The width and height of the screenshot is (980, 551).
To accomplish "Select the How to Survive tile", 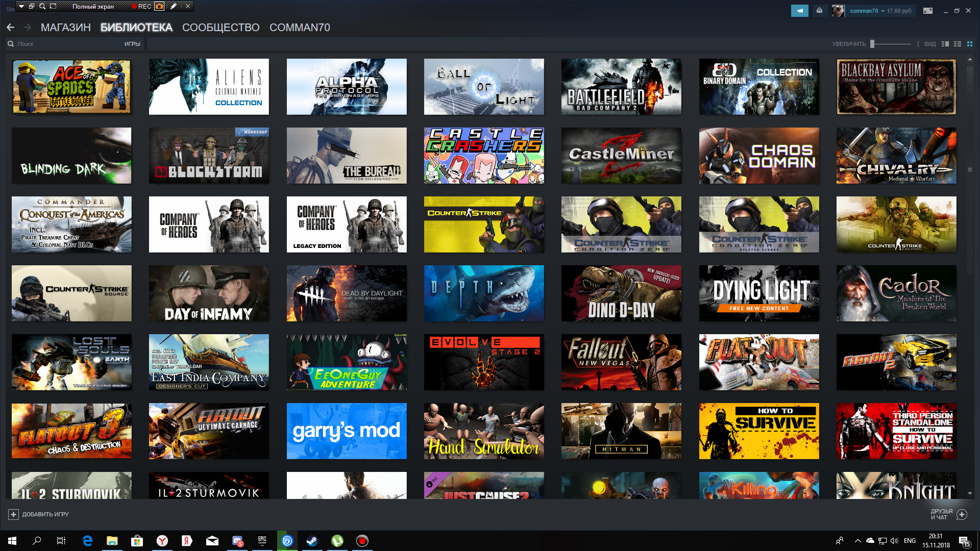I will tap(759, 431).
